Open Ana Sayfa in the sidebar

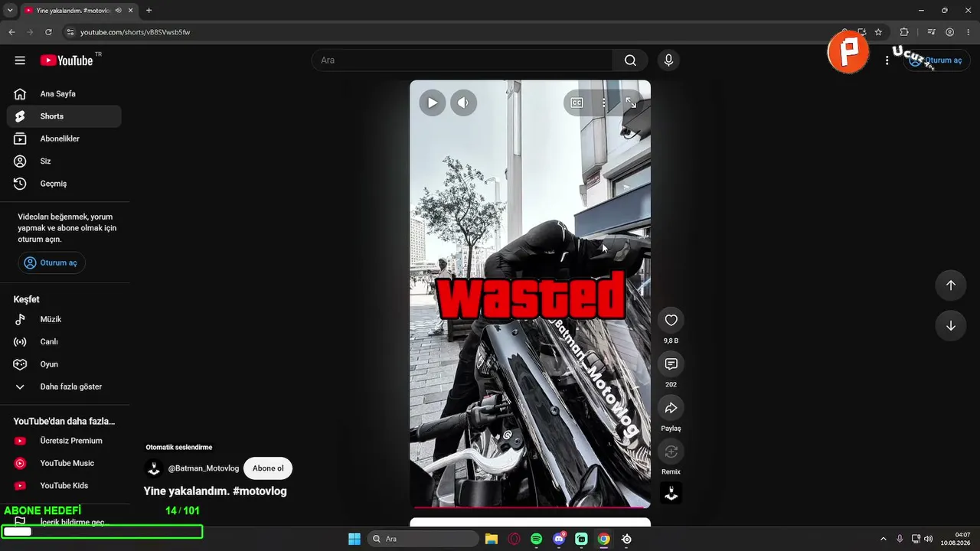(64, 94)
